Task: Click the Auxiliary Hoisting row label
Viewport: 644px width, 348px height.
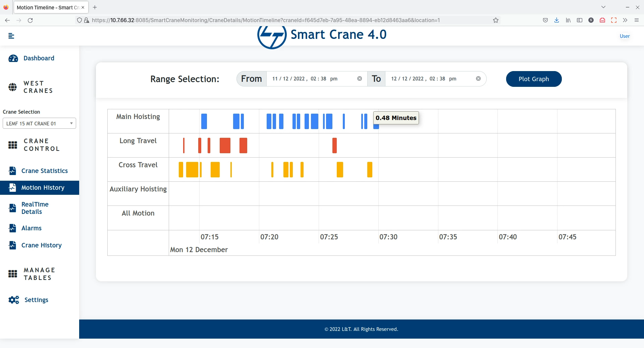Action: [138, 189]
